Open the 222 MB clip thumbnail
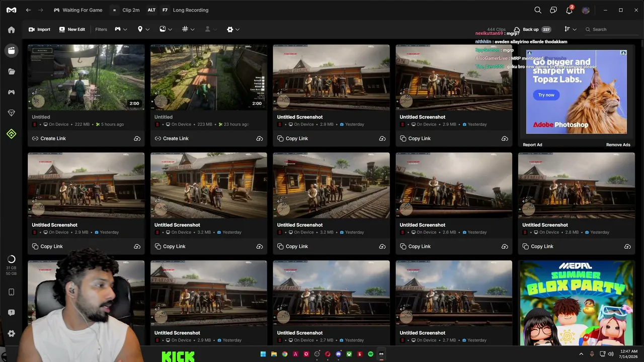The width and height of the screenshot is (644, 362). 86,77
